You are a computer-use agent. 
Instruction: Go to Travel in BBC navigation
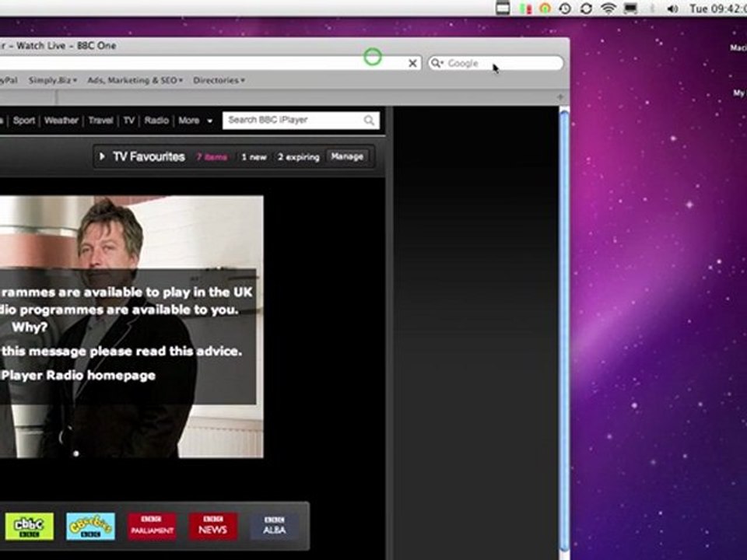click(x=100, y=121)
